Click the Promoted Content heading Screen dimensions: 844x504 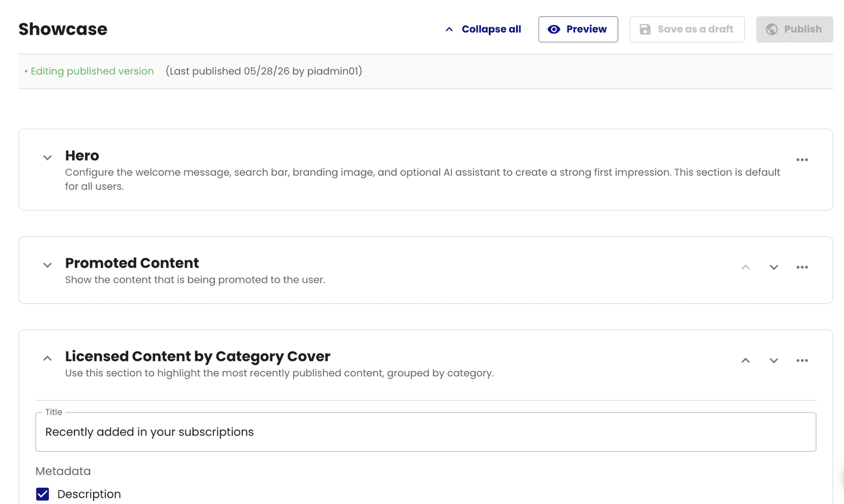(x=132, y=263)
